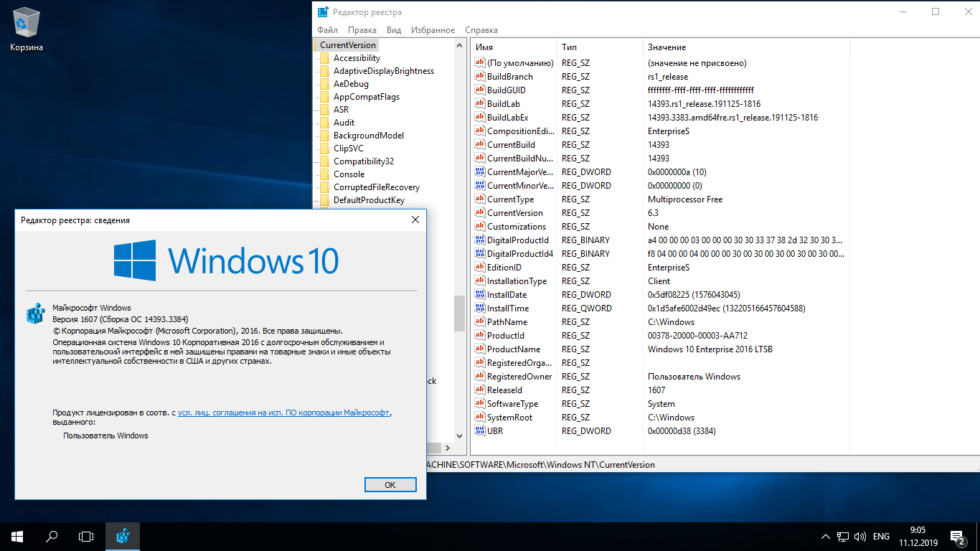This screenshot has width=980, height=551.
Task: Click the tree vertical scrollbar thumb
Action: pyautogui.click(x=460, y=313)
